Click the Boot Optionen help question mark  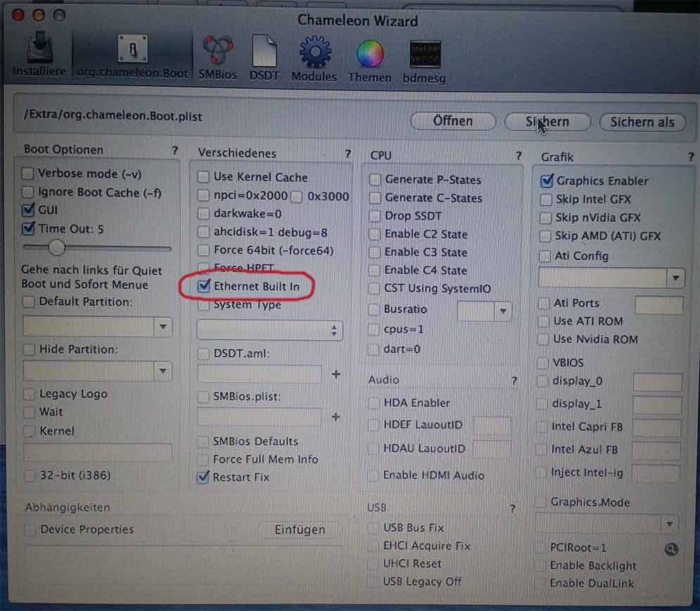pos(174,151)
